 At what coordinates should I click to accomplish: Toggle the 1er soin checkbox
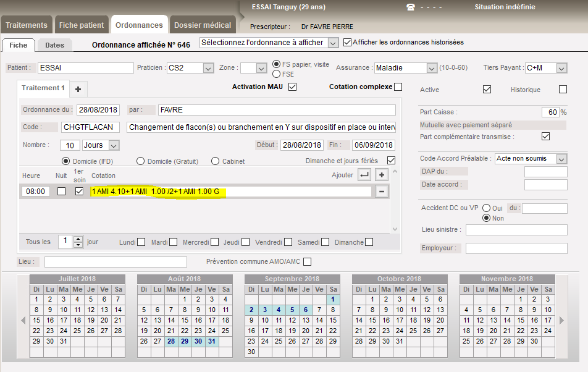click(79, 191)
